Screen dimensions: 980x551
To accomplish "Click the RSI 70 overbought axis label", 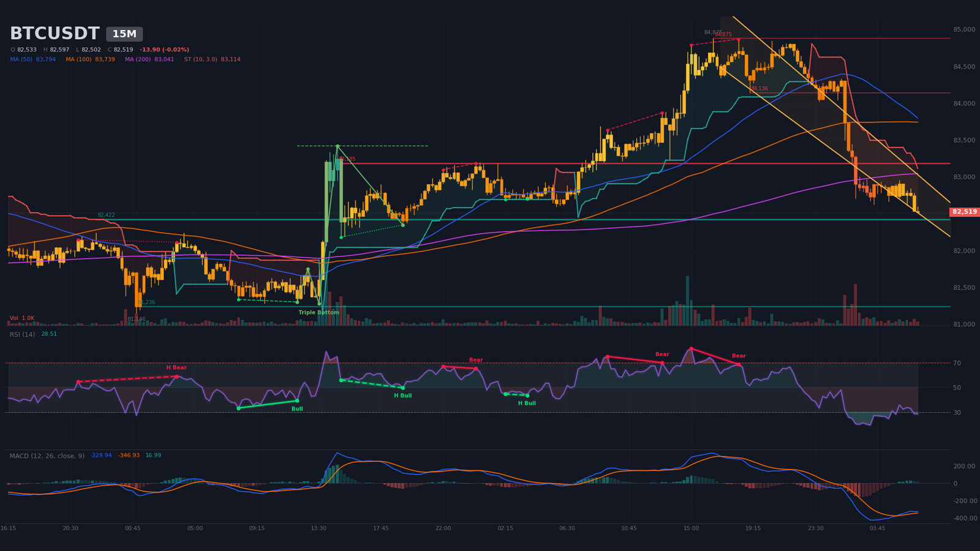I will [x=957, y=364].
